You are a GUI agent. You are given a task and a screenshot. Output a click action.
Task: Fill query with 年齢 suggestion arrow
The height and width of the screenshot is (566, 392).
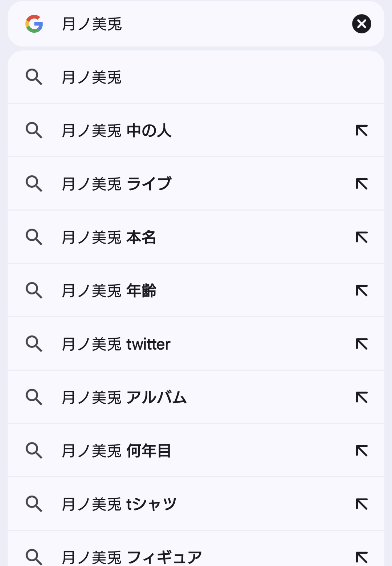(x=362, y=291)
